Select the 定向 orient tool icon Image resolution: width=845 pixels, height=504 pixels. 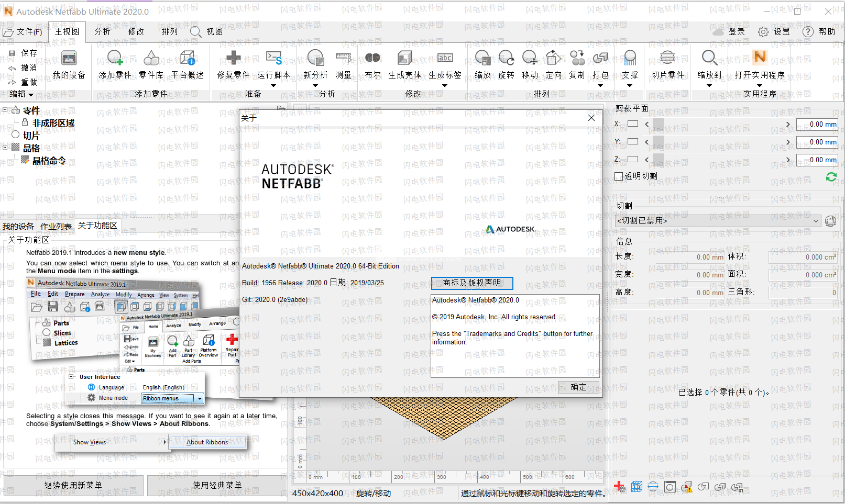553,58
